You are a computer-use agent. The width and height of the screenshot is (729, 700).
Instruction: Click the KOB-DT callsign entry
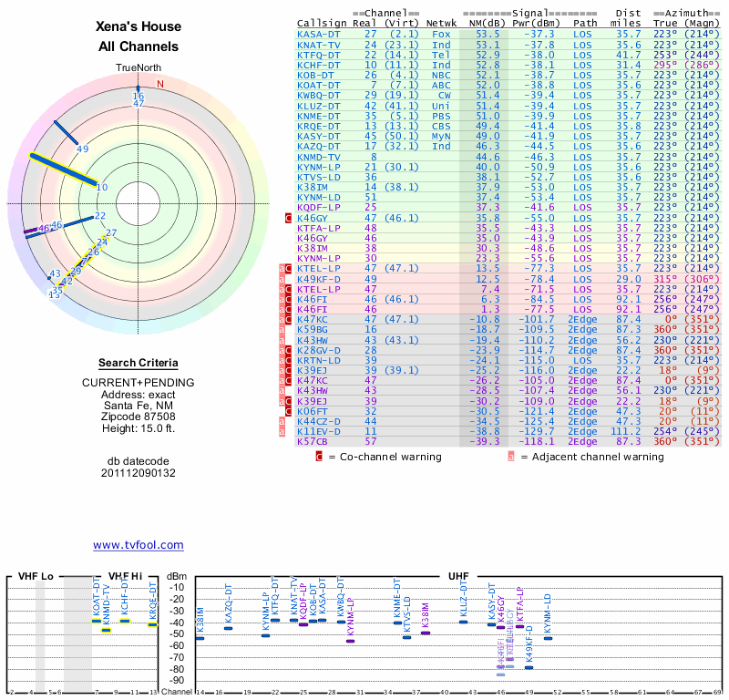click(x=316, y=75)
